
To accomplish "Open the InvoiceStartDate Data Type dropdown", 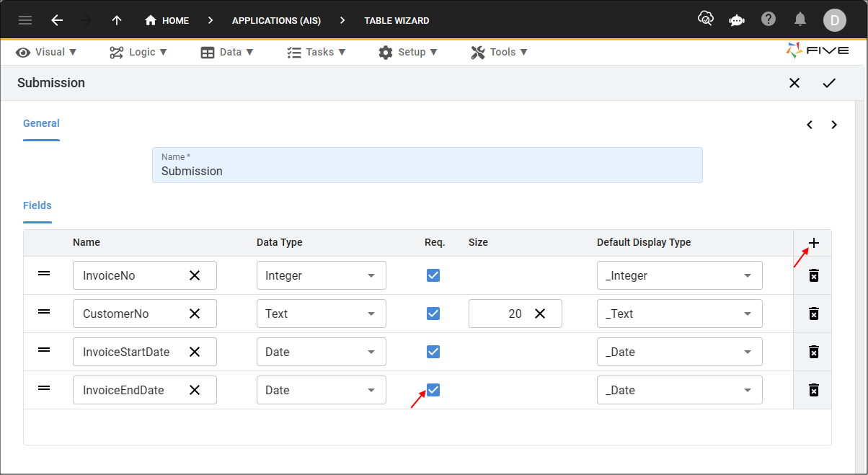I will tap(371, 352).
